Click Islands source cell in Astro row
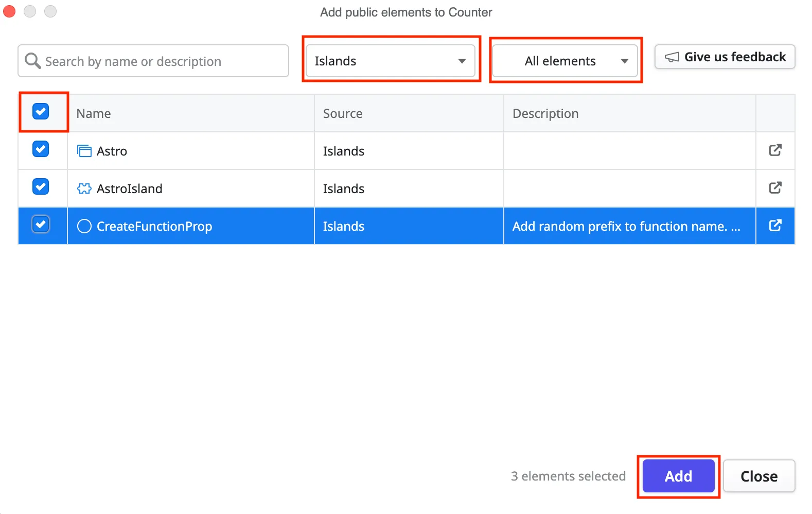Screen dimensions: 812x514 click(409, 151)
